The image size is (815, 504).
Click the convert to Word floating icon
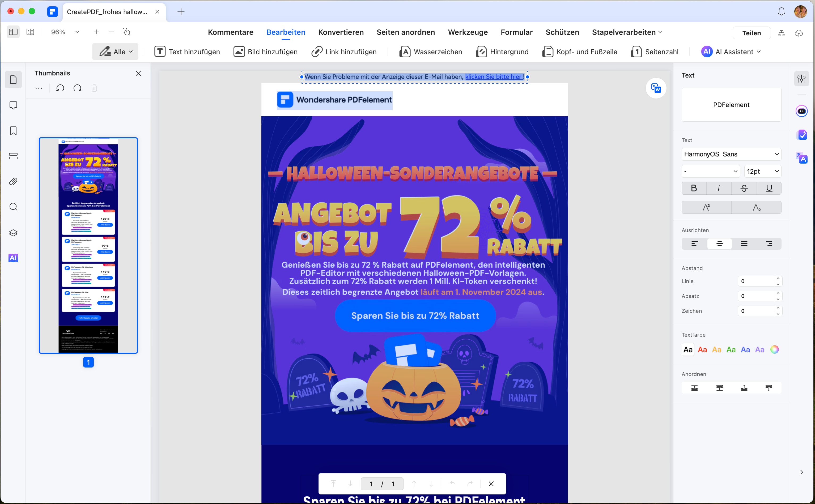coord(656,88)
